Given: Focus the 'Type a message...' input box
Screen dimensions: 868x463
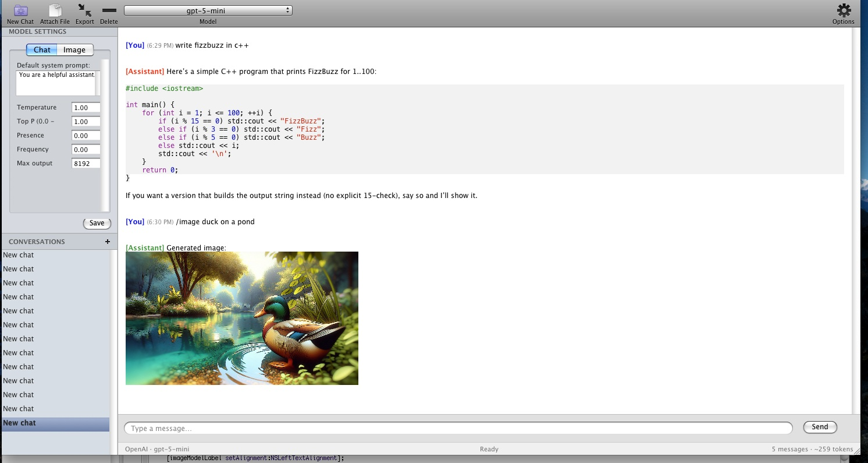Looking at the screenshot, I should point(458,428).
